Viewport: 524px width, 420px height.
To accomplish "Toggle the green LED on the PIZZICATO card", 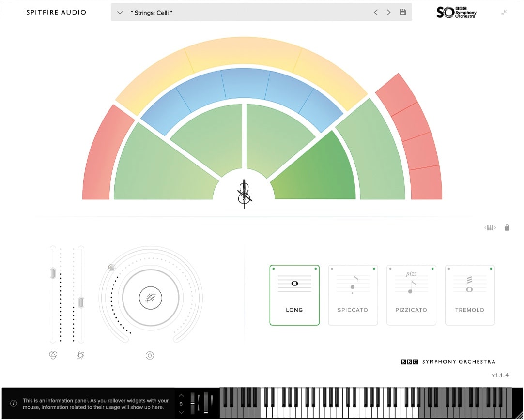I will (x=432, y=267).
